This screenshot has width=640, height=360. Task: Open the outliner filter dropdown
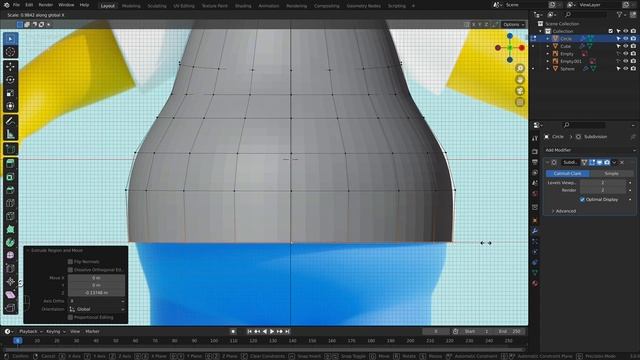pos(621,15)
